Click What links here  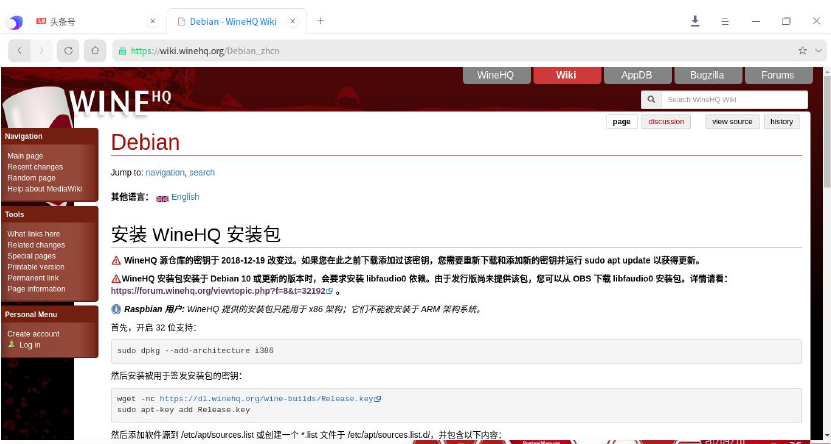pos(33,234)
